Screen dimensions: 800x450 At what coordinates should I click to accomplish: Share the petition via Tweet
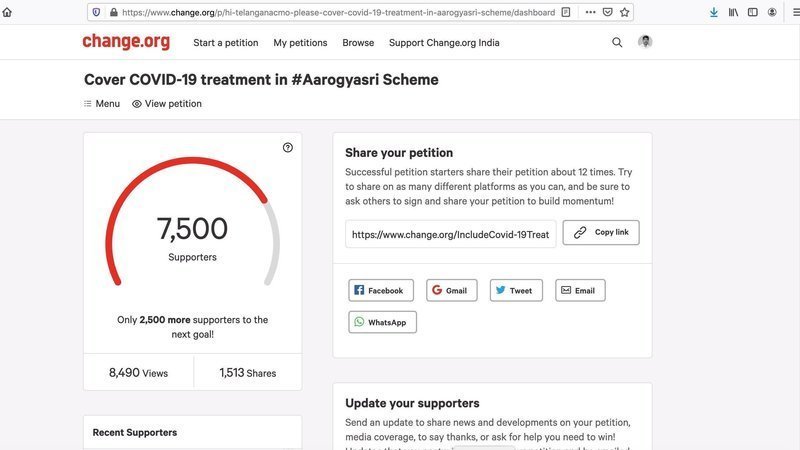(516, 290)
